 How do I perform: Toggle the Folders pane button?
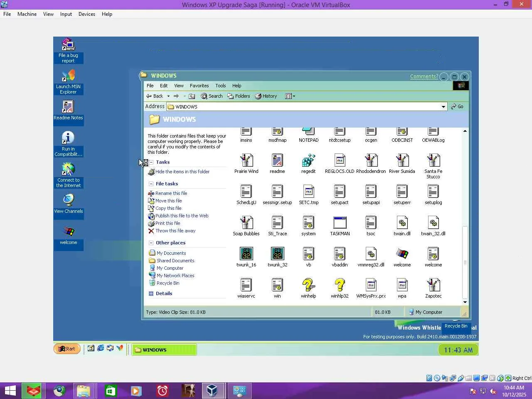[239, 96]
